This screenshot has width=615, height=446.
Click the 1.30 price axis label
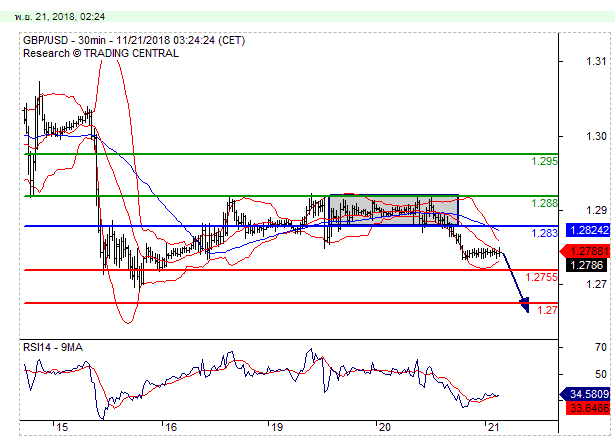click(596, 136)
